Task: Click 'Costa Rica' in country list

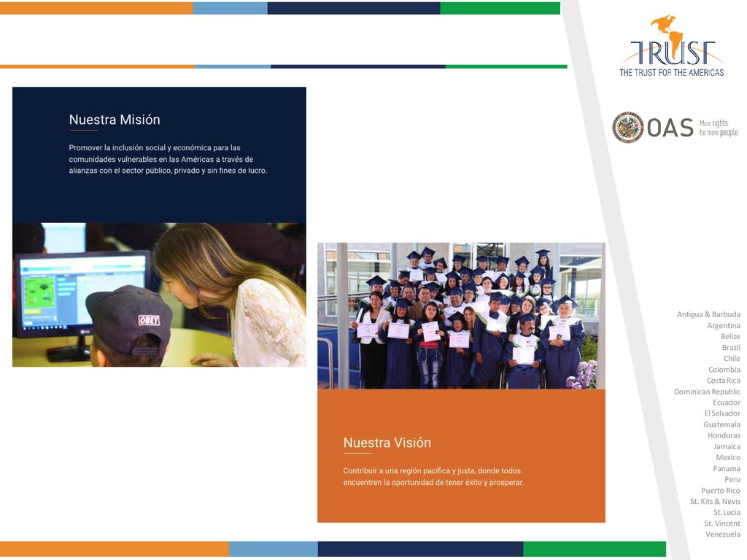Action: [723, 381]
